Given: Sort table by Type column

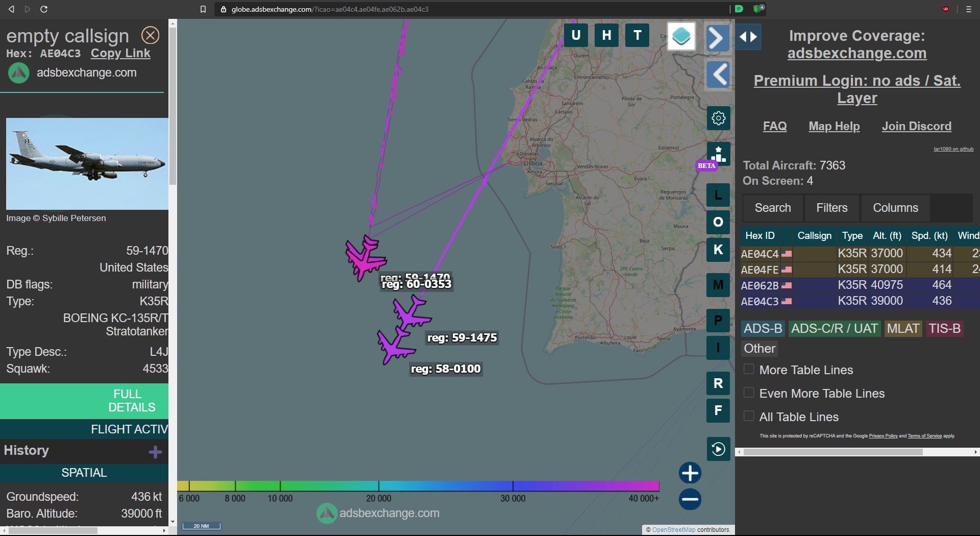Looking at the screenshot, I should [x=852, y=235].
